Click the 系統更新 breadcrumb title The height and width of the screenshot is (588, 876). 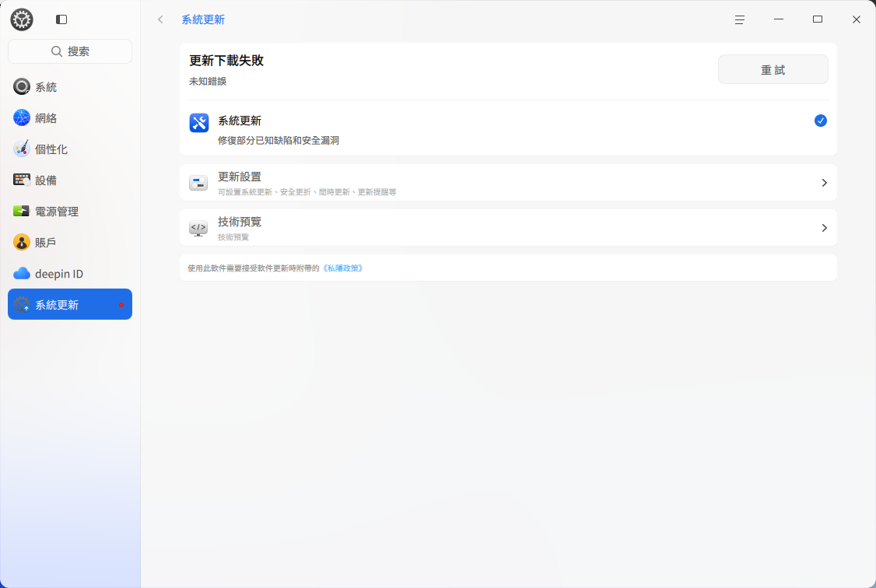(x=203, y=19)
